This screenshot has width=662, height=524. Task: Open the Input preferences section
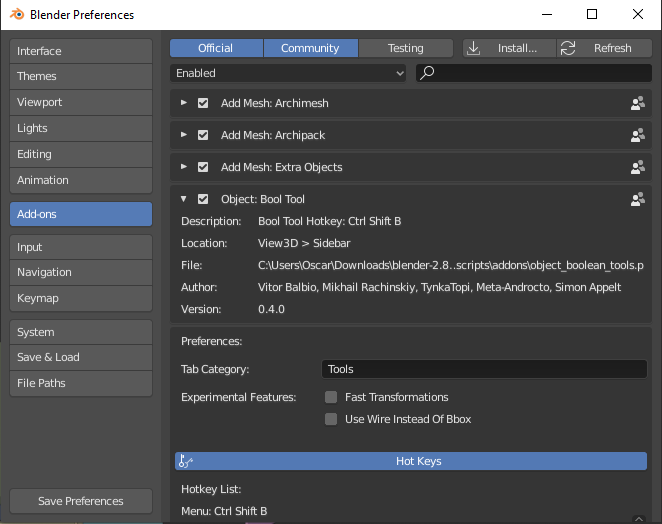(81, 247)
